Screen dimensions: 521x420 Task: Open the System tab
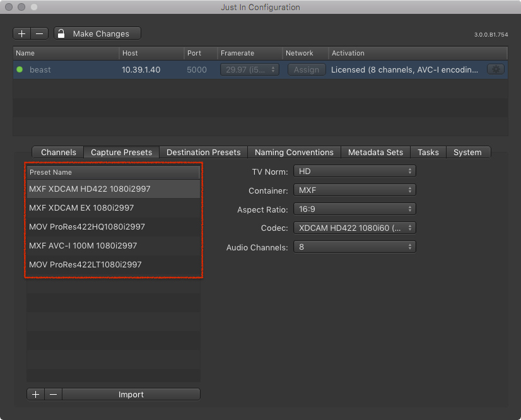[x=467, y=152]
